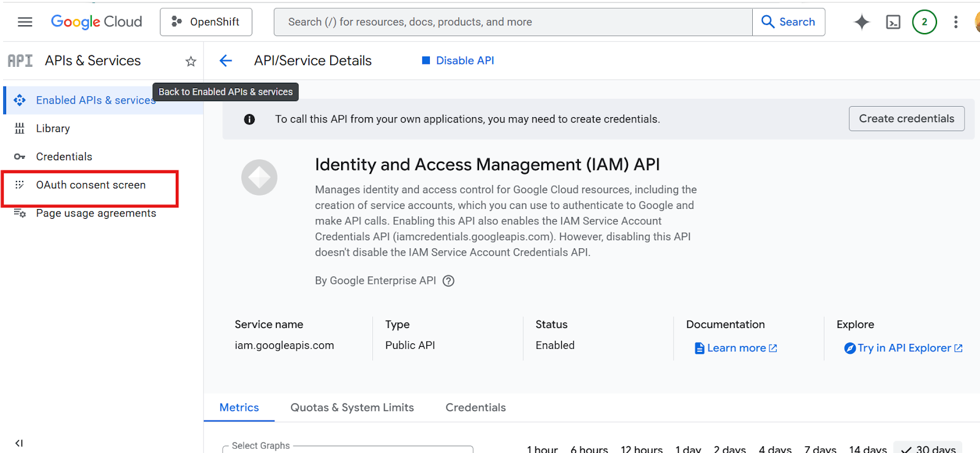Click the Google Cloud logo
Image resolution: width=980 pixels, height=453 pixels.
96,22
